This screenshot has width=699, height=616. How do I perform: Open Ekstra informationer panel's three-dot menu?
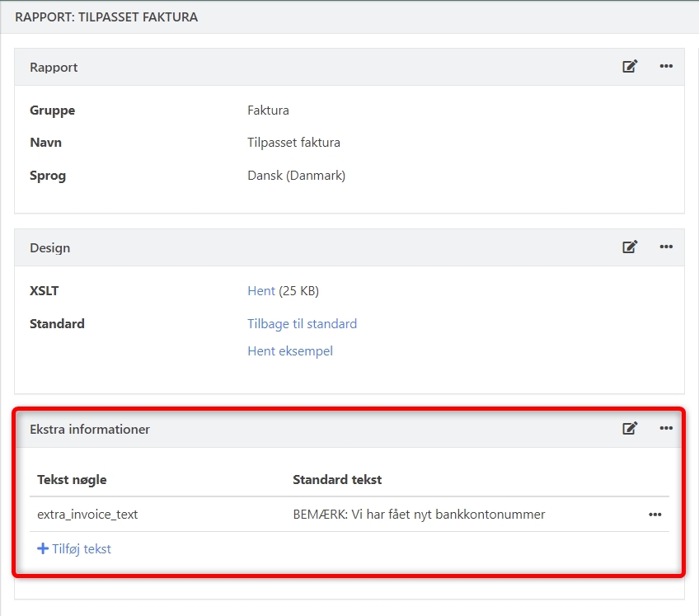click(x=666, y=428)
